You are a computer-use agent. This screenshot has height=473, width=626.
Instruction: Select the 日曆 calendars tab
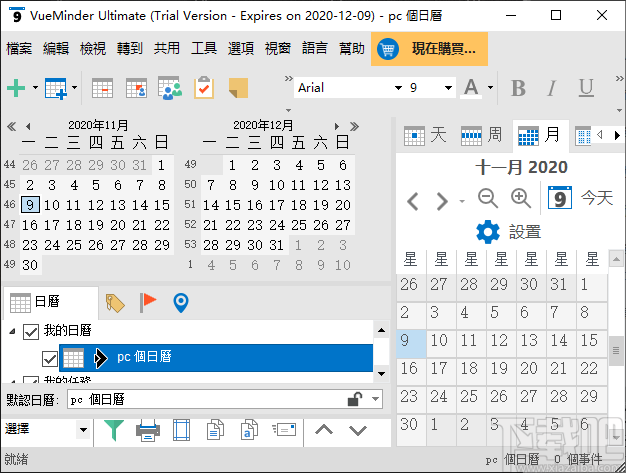[50, 302]
